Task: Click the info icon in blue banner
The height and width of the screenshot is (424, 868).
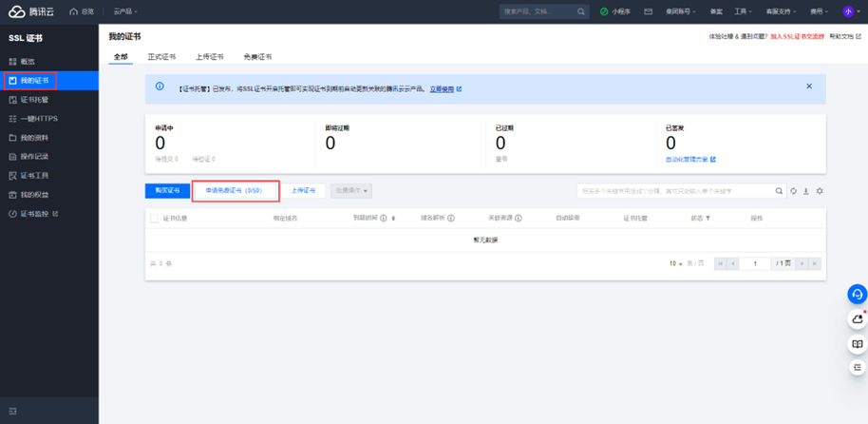Action: pyautogui.click(x=160, y=87)
